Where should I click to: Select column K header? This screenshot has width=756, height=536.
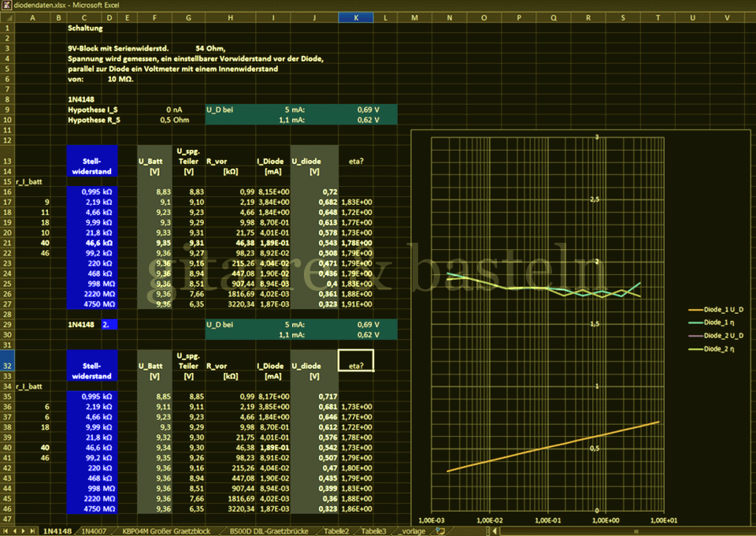(x=356, y=18)
